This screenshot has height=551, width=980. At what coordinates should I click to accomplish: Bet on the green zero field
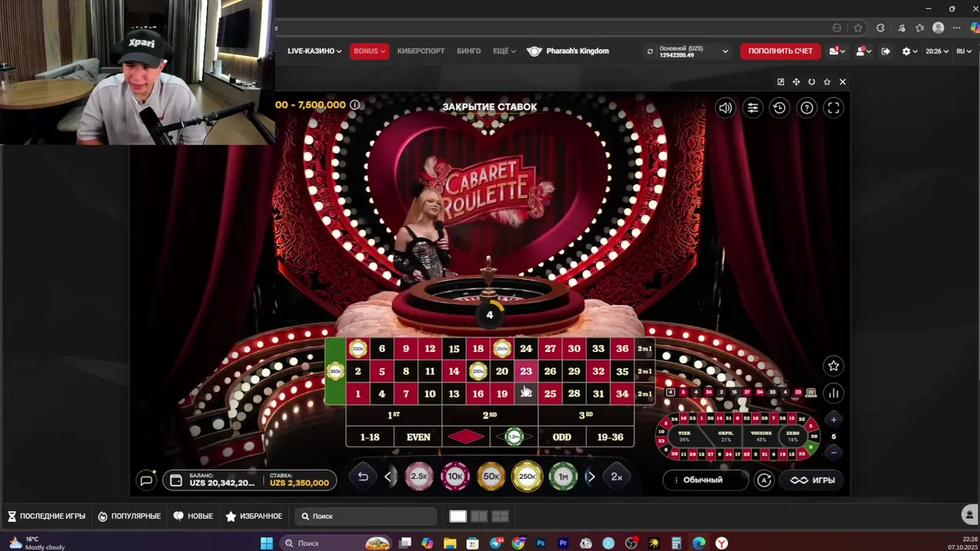coord(335,371)
